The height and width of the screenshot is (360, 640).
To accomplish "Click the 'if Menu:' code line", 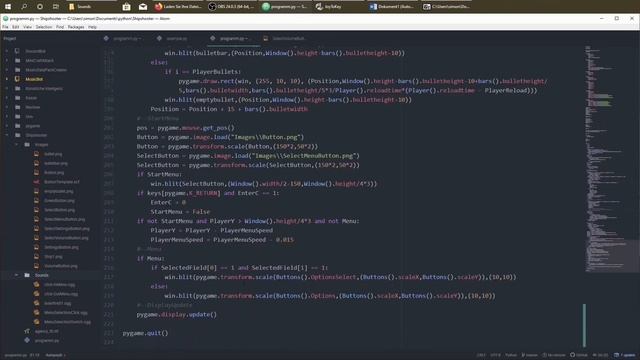I will tap(151, 258).
